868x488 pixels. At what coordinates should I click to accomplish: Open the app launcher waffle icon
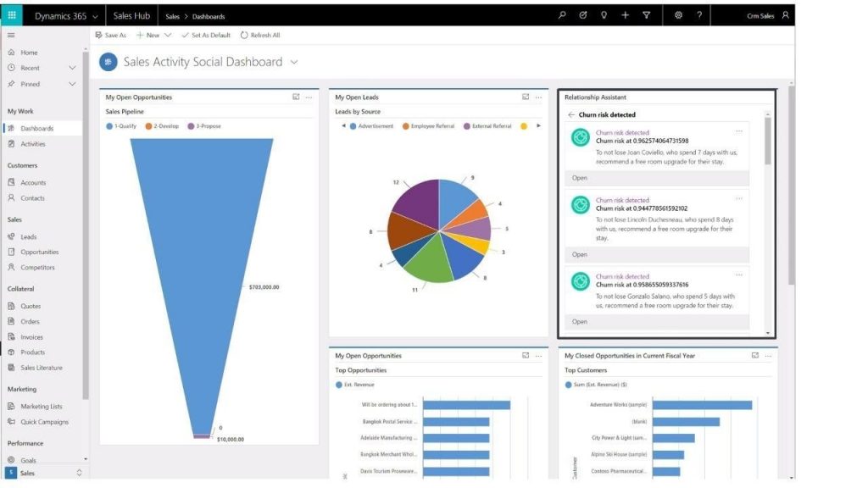point(12,15)
